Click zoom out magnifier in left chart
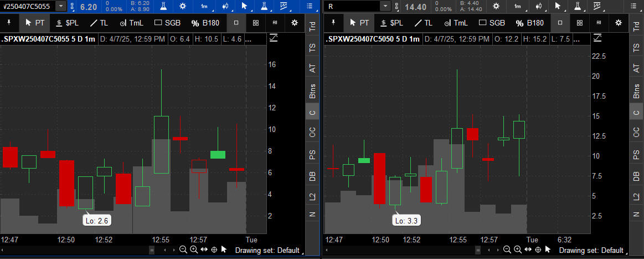The height and width of the screenshot is (259, 644). click(x=183, y=250)
